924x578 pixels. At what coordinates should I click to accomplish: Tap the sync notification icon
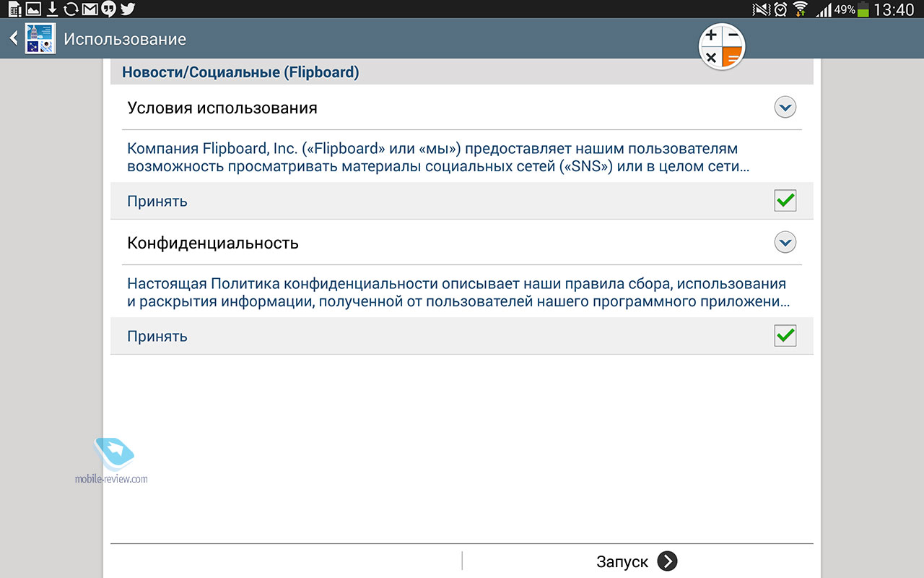click(71, 9)
